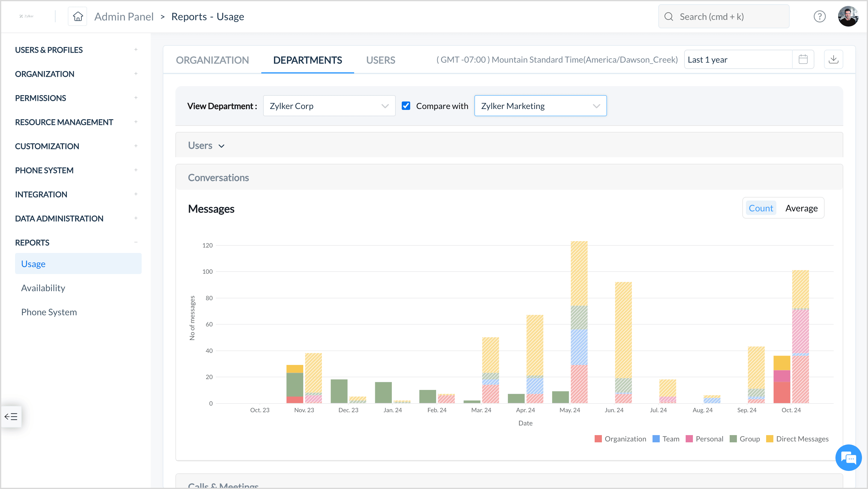Open RESOURCE MANAGEMENT menu

click(64, 122)
